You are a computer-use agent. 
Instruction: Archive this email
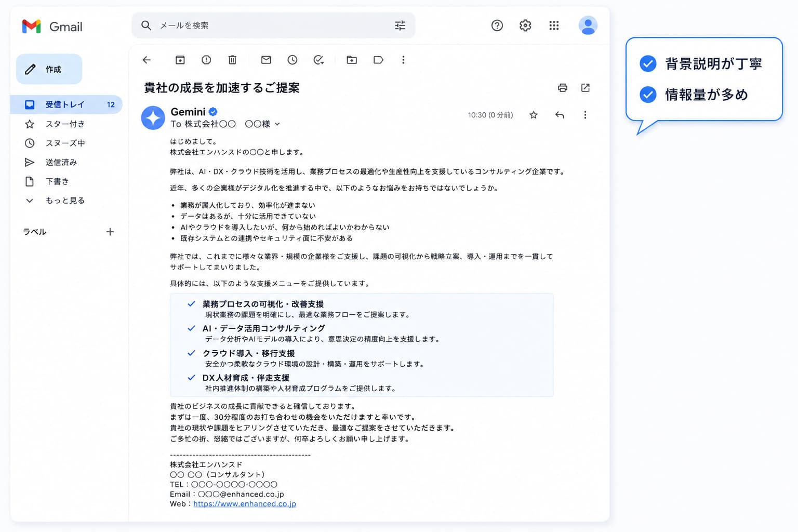pos(180,60)
